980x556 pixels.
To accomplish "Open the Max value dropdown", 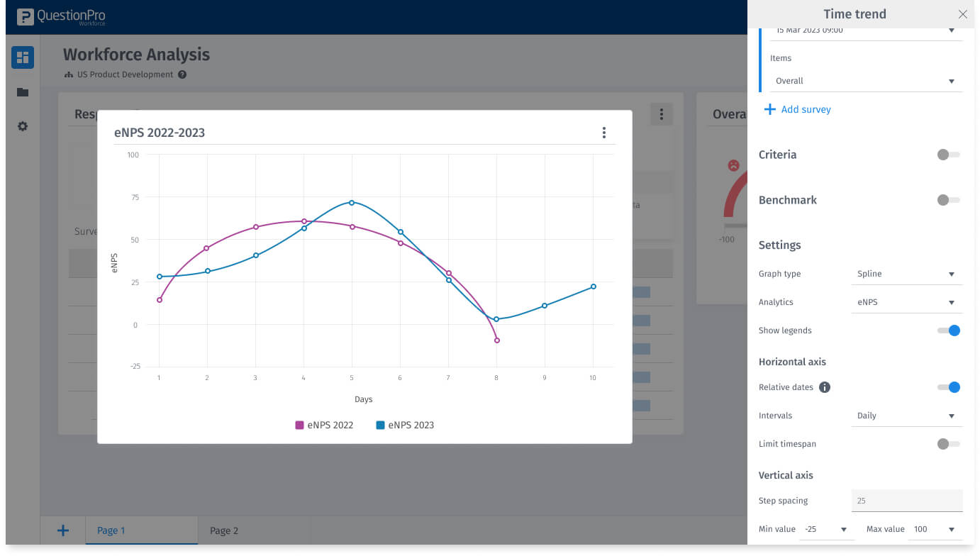I will [935, 529].
